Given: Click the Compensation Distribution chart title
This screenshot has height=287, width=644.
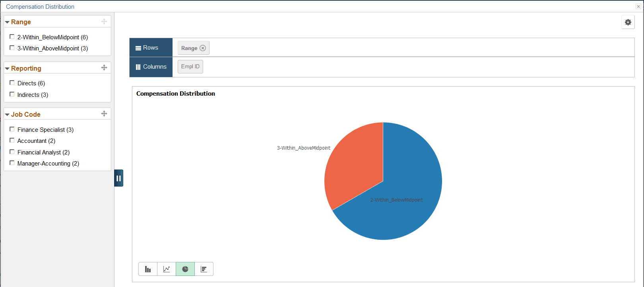Looking at the screenshot, I should click(x=176, y=94).
